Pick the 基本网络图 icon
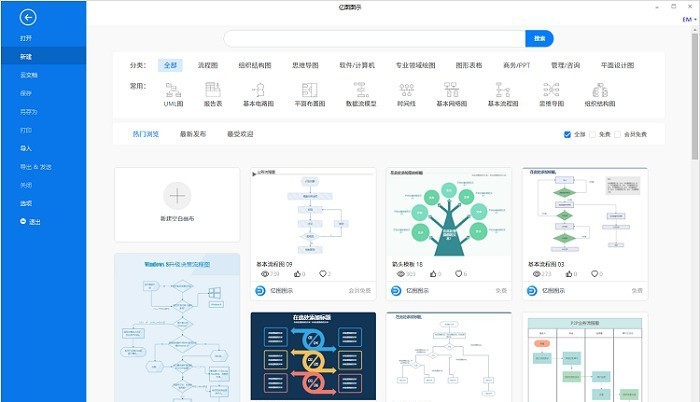Image resolution: width=700 pixels, height=402 pixels. (x=451, y=90)
